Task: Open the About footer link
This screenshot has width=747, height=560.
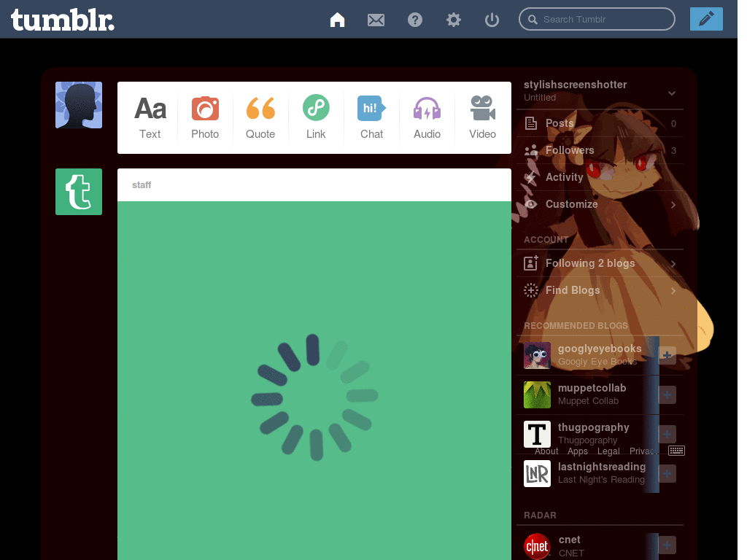Action: tap(546, 451)
